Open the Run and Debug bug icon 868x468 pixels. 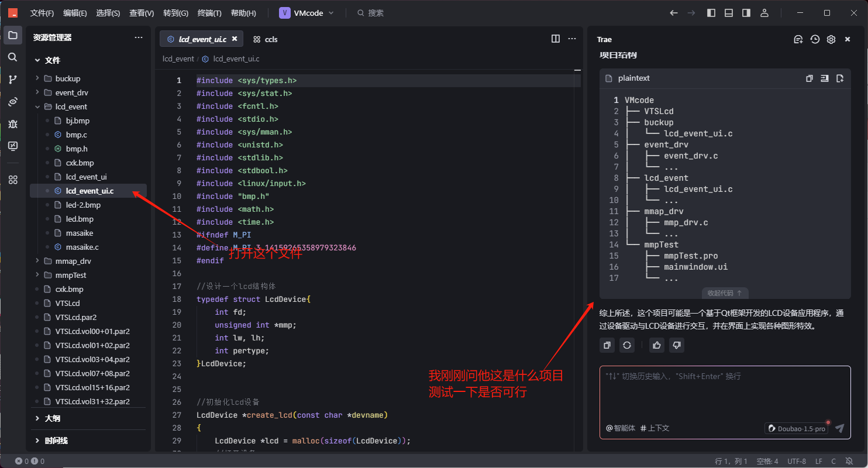pyautogui.click(x=13, y=124)
